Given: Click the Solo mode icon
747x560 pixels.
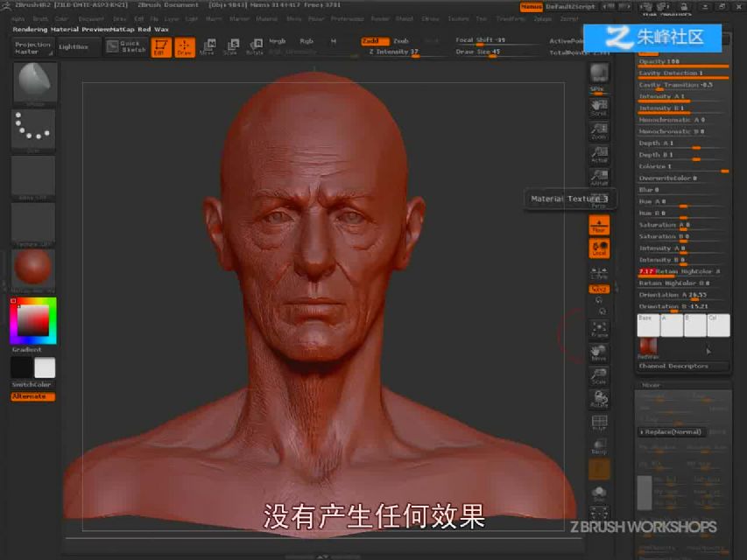Looking at the screenshot, I should pos(599,494).
